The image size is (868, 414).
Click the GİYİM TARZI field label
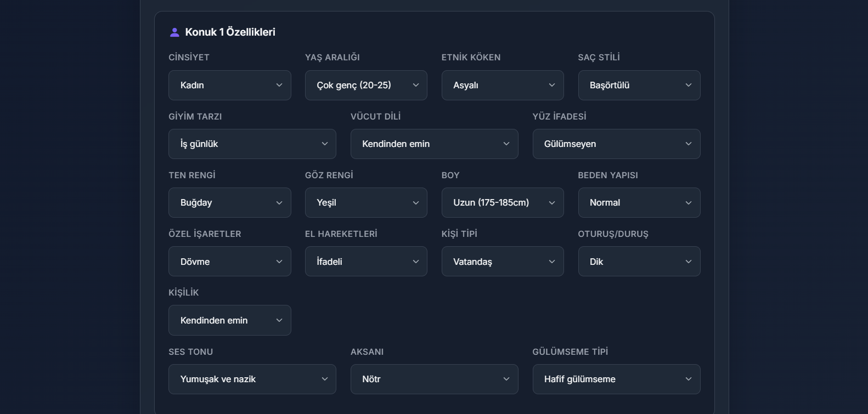tap(195, 116)
